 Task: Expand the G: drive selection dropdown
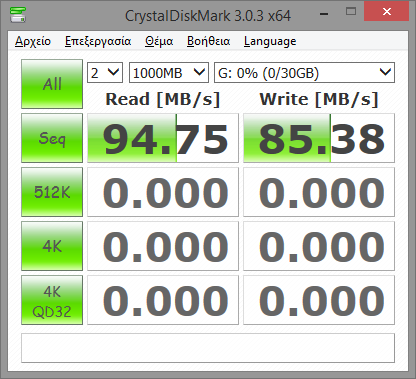coord(304,72)
